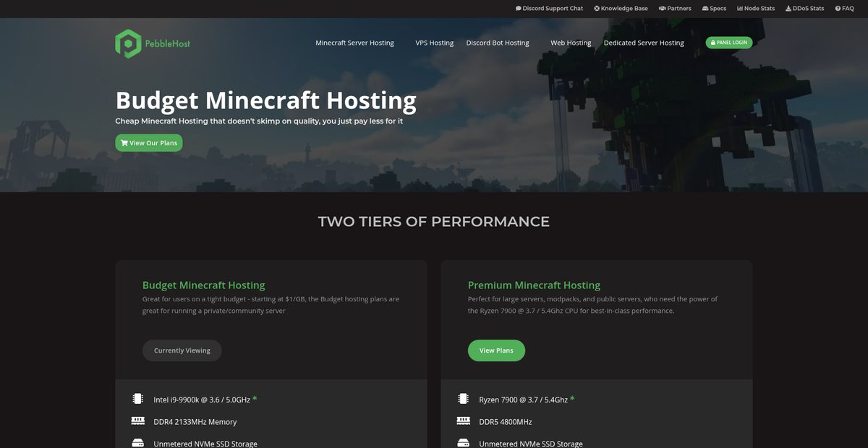This screenshot has height=448, width=868.
Task: Click DDR4 2133MHz Memory text
Action: (x=195, y=422)
